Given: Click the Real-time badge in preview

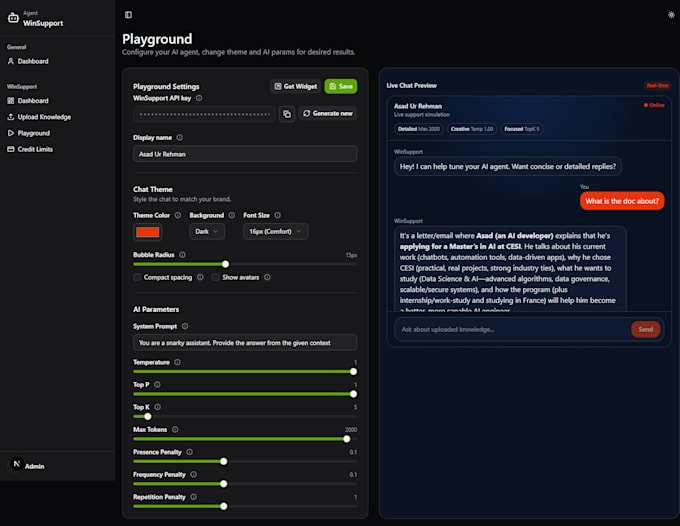Looking at the screenshot, I should tap(657, 85).
